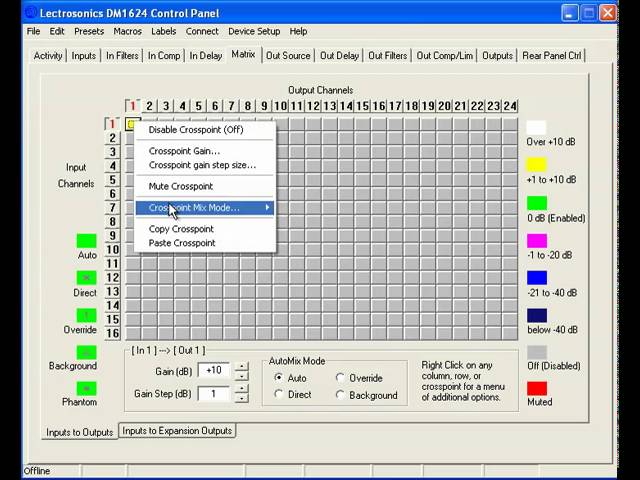This screenshot has height=480, width=640.
Task: Switch to the Rear Panel Ctrl tab
Action: pos(551,56)
